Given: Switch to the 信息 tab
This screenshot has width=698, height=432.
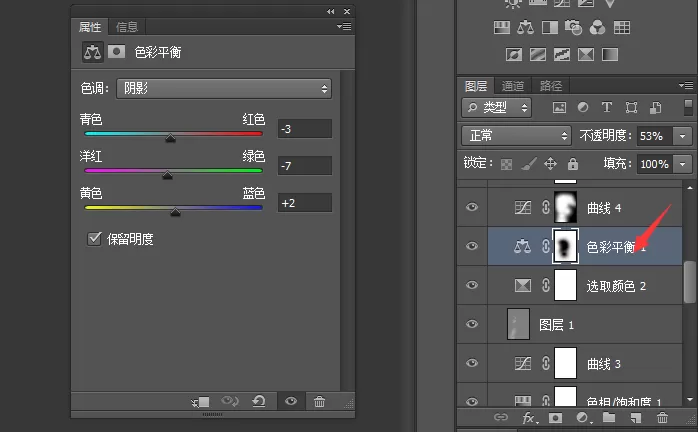Looking at the screenshot, I should click(127, 27).
